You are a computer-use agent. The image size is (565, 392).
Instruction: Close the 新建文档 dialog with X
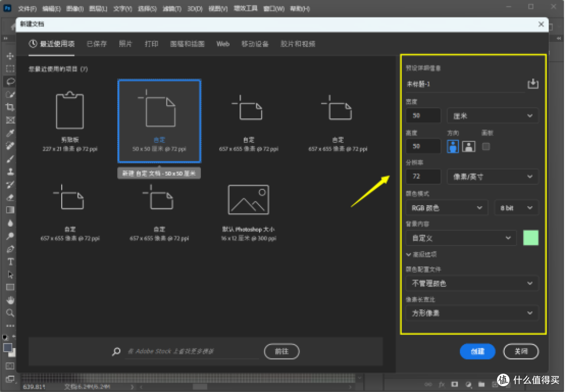coord(541,24)
